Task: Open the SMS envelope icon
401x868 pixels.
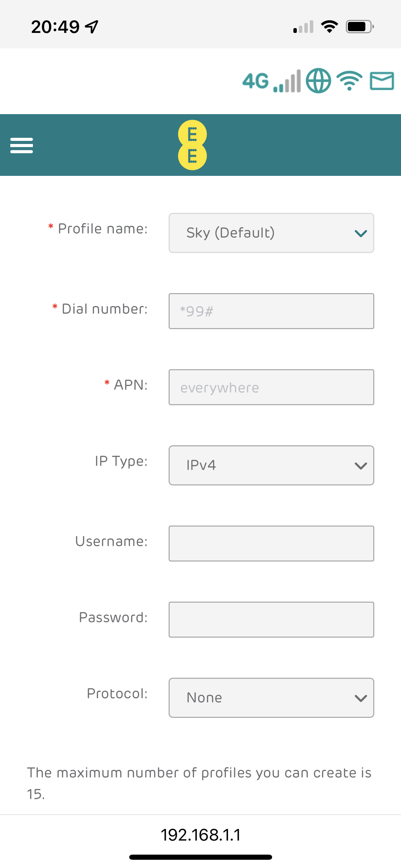Action: 381,81
